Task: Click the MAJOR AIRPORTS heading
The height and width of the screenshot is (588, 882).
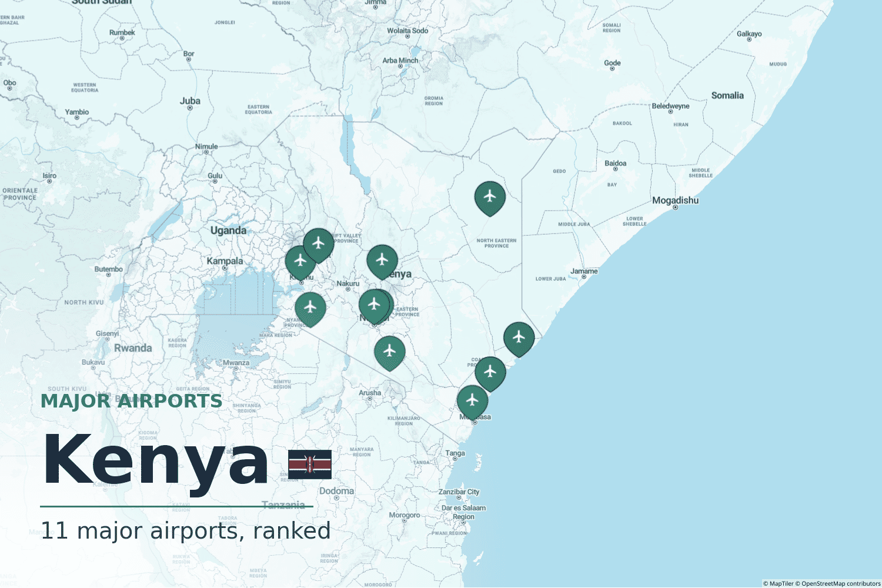Action: (132, 401)
